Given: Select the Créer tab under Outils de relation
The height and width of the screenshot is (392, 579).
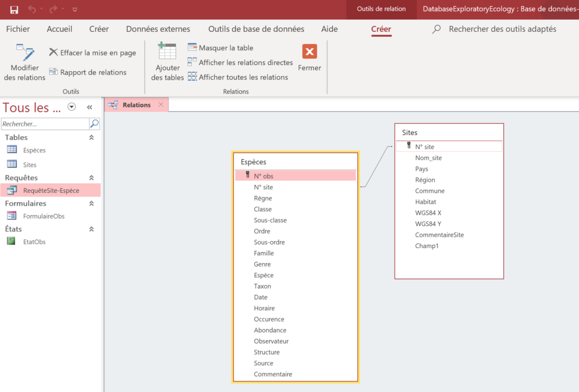Looking at the screenshot, I should 381,29.
